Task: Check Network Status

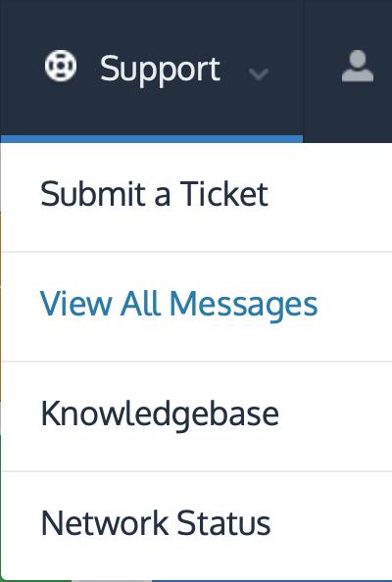Action: 156,523
